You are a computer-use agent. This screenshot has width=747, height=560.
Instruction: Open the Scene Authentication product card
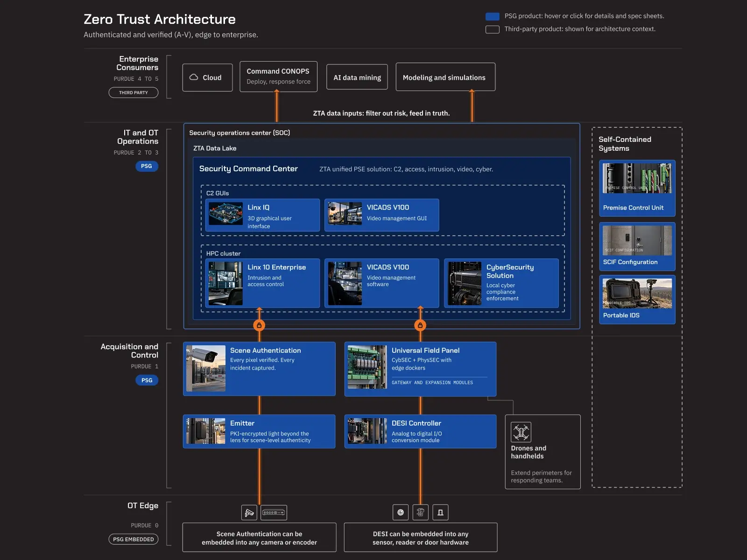click(x=259, y=369)
